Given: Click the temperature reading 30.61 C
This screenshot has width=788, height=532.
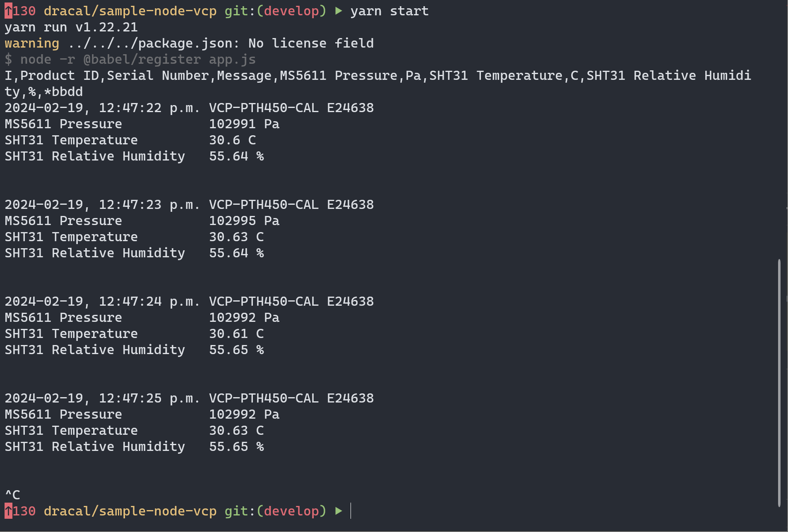Looking at the screenshot, I should (236, 334).
